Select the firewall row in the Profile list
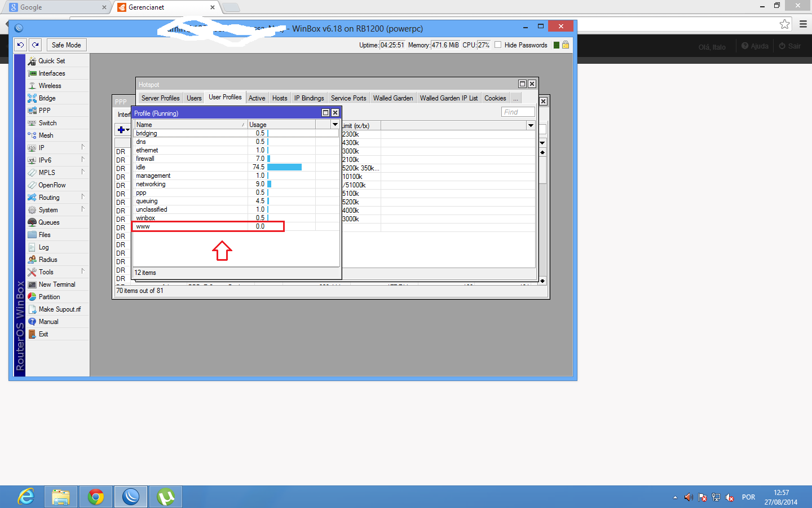Screen dimensions: 812x508 click(236, 159)
